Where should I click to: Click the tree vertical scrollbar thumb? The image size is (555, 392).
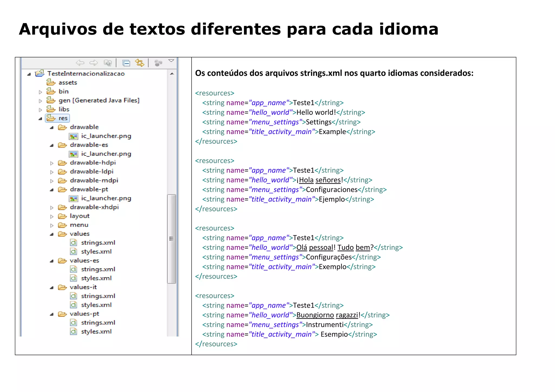pyautogui.click(x=172, y=239)
